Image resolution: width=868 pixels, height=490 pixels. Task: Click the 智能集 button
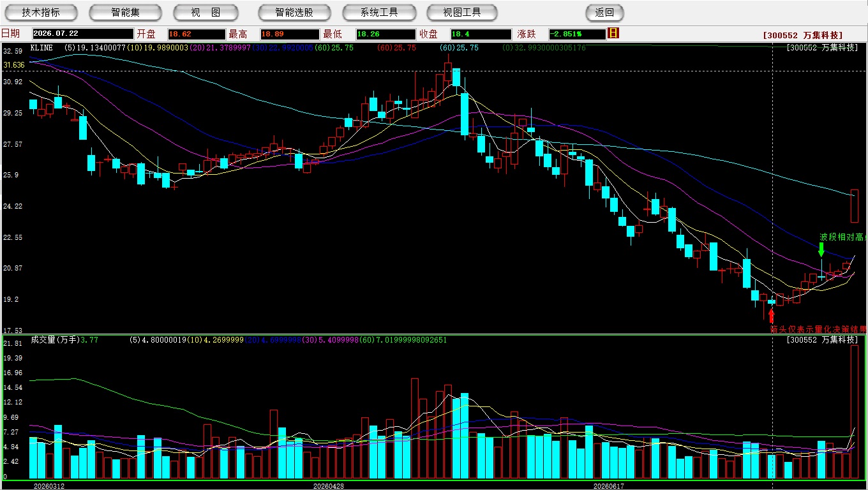click(125, 12)
